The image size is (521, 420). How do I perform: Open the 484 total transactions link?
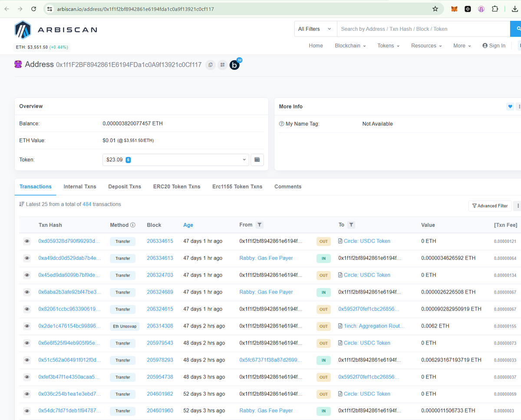(x=87, y=204)
